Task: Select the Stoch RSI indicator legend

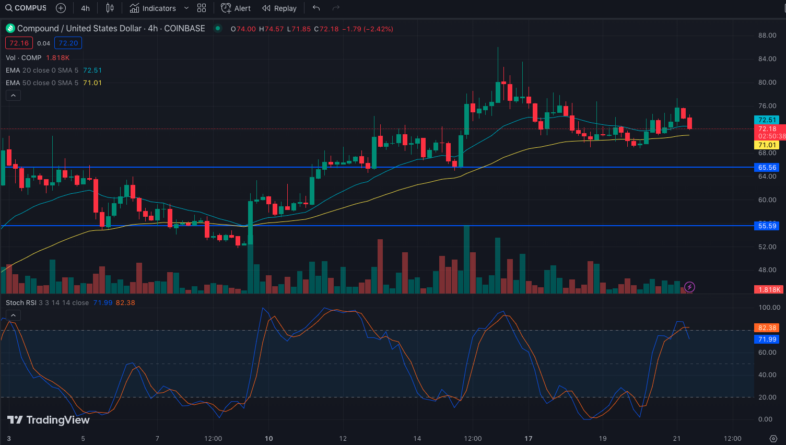Action: [x=47, y=303]
